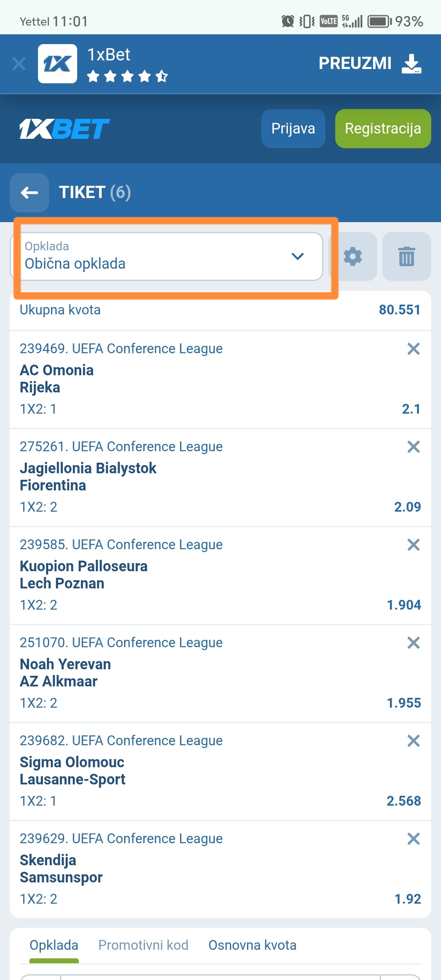Open the 1XBET home logo
This screenshot has width=441, height=980.
point(65,129)
